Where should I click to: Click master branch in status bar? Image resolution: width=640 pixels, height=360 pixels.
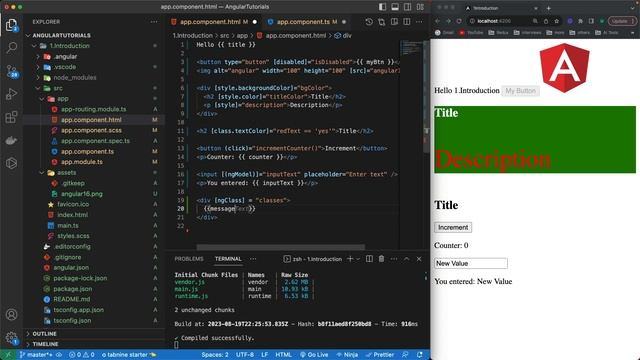(x=36, y=355)
